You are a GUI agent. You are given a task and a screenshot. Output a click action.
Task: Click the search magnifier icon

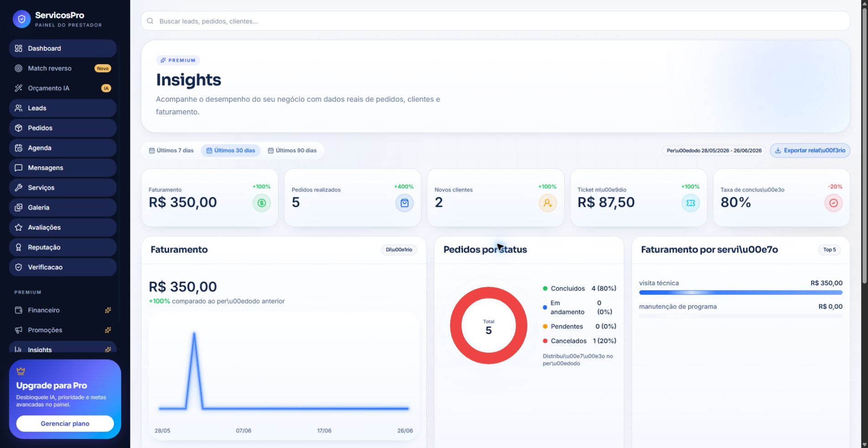(x=150, y=21)
